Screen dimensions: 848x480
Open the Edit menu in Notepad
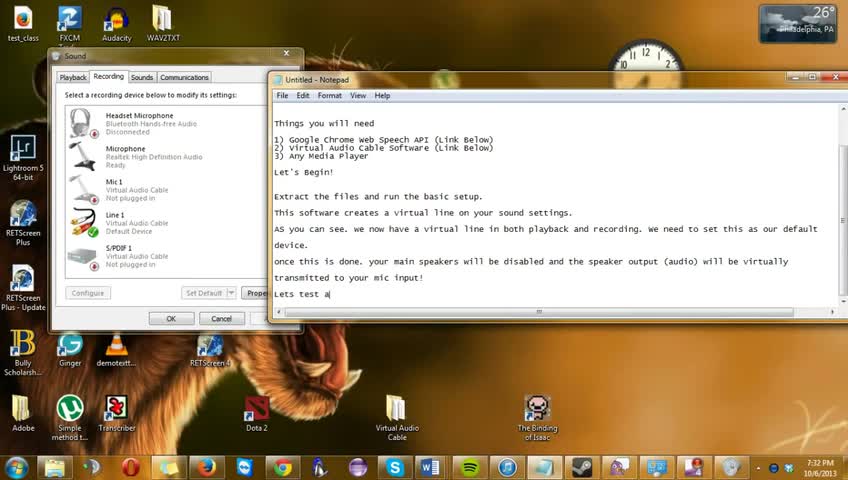(303, 96)
